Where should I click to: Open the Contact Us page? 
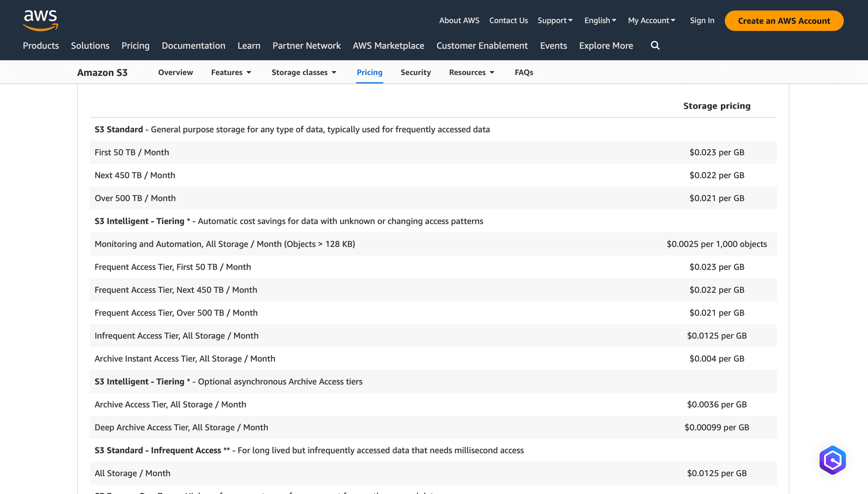(508, 20)
